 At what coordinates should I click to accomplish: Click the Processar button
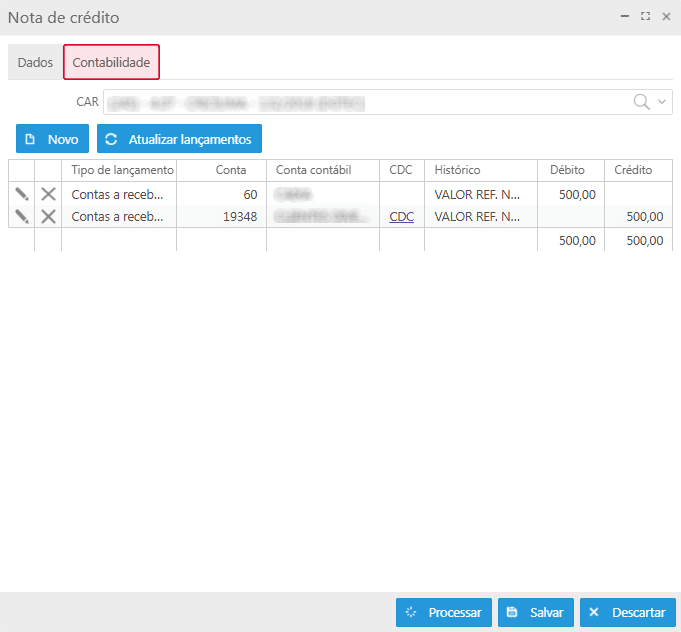[x=443, y=612]
